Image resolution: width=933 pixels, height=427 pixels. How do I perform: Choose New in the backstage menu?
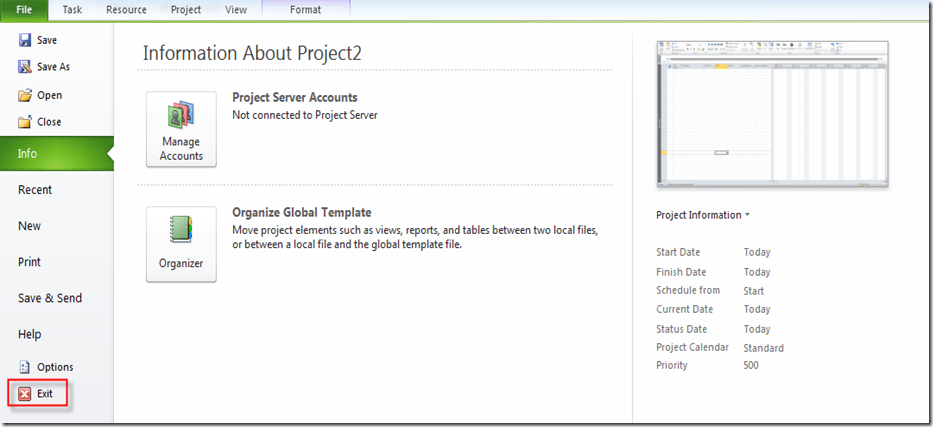click(x=30, y=226)
